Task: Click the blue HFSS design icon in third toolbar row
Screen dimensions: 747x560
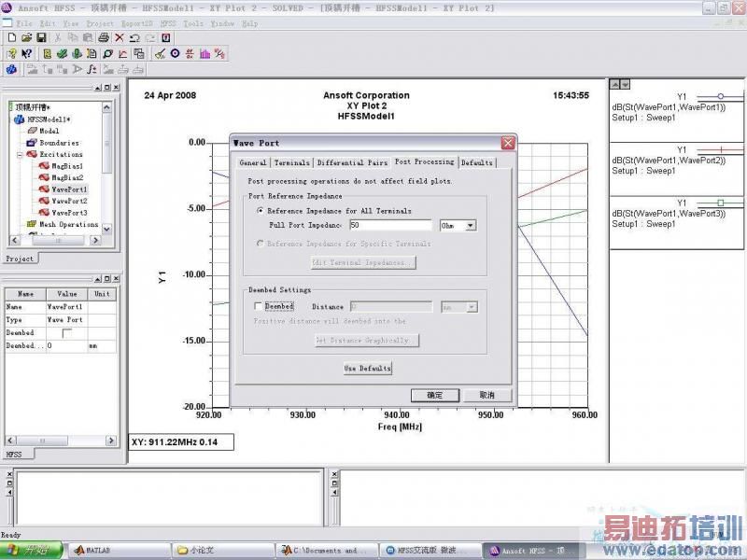Action: [x=11, y=69]
